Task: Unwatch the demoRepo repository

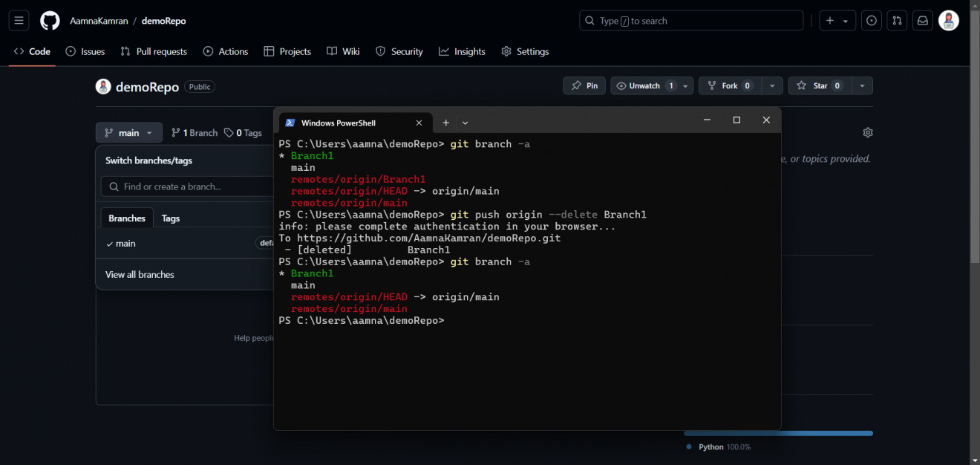Action: pyautogui.click(x=646, y=85)
